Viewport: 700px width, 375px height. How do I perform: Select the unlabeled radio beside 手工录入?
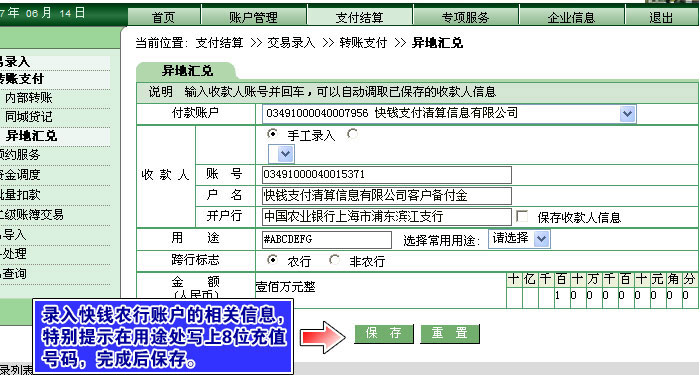pyautogui.click(x=352, y=133)
